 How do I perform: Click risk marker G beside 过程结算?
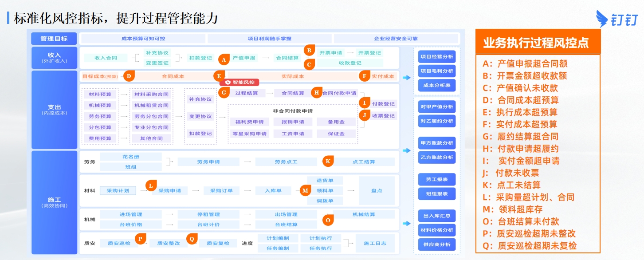pos(224,93)
